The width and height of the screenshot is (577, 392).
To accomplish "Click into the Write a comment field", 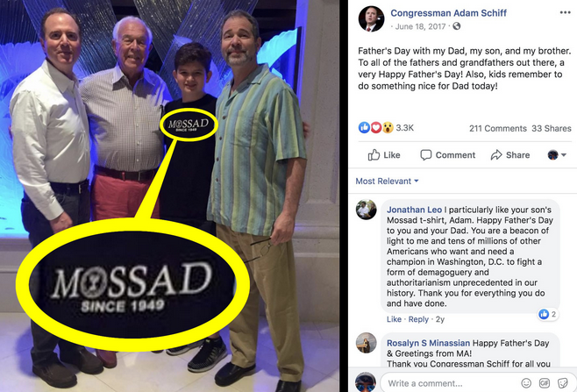I will click(x=449, y=383).
